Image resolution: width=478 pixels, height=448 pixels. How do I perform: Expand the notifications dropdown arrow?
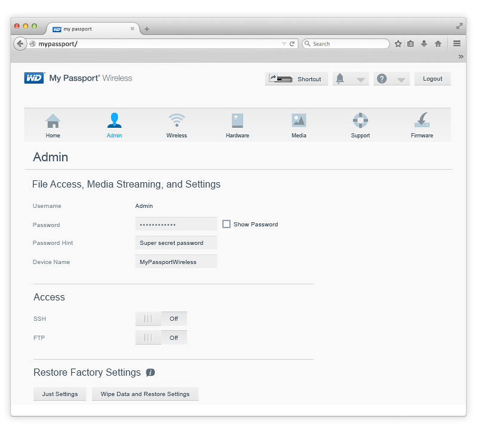click(x=361, y=80)
